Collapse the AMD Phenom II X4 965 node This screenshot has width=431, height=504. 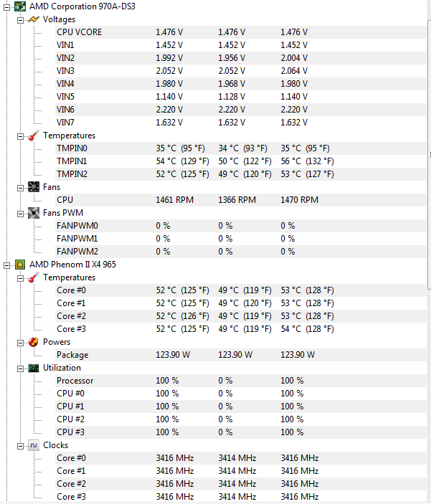[x=7, y=265]
